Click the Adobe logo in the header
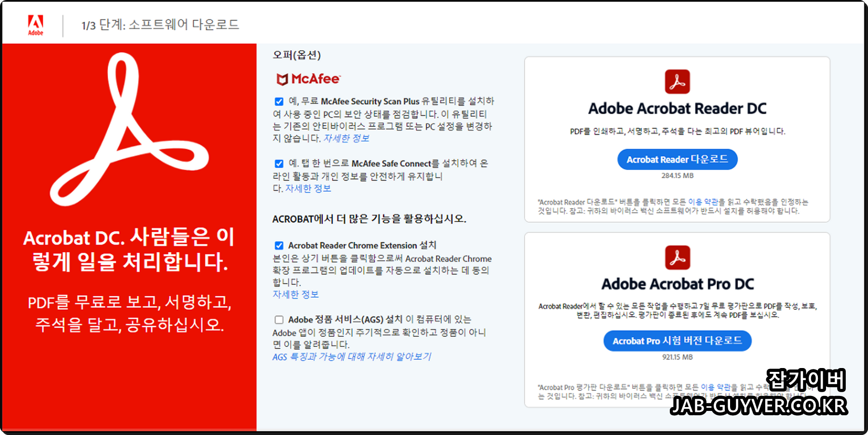 tap(36, 25)
